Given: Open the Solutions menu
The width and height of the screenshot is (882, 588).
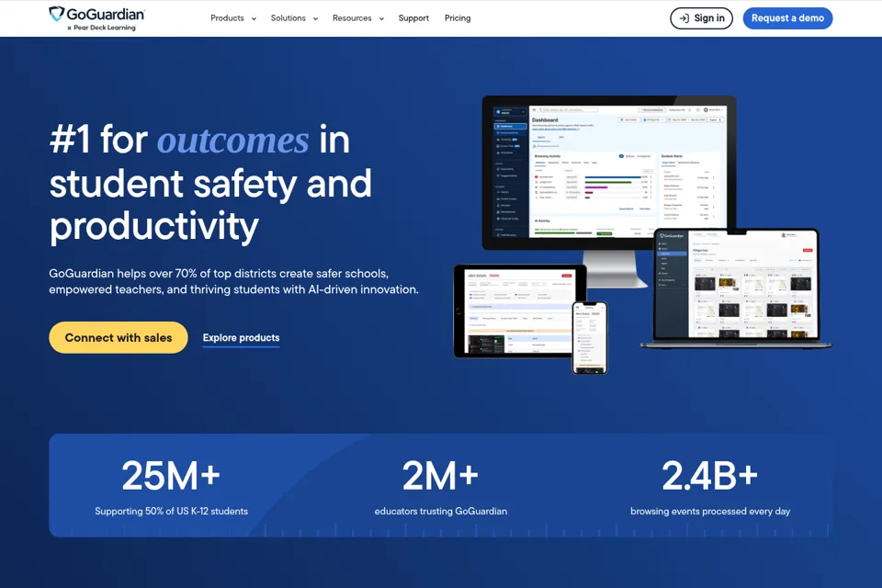Looking at the screenshot, I should click(288, 18).
